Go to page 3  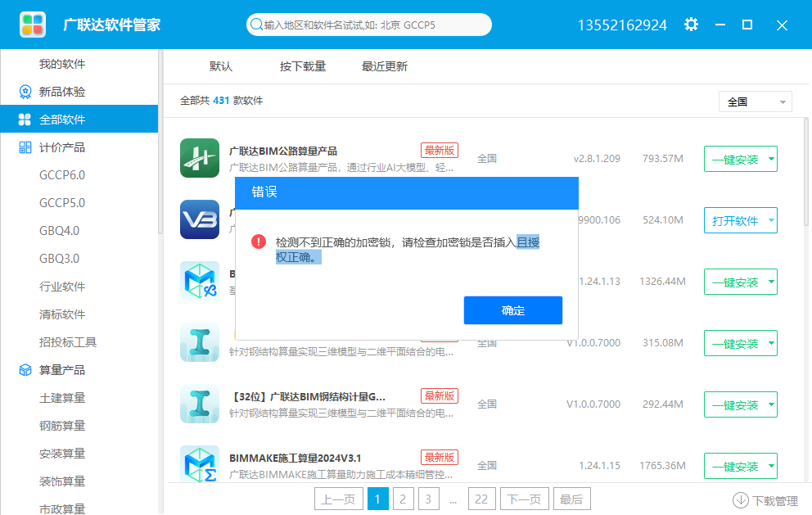tap(428, 499)
